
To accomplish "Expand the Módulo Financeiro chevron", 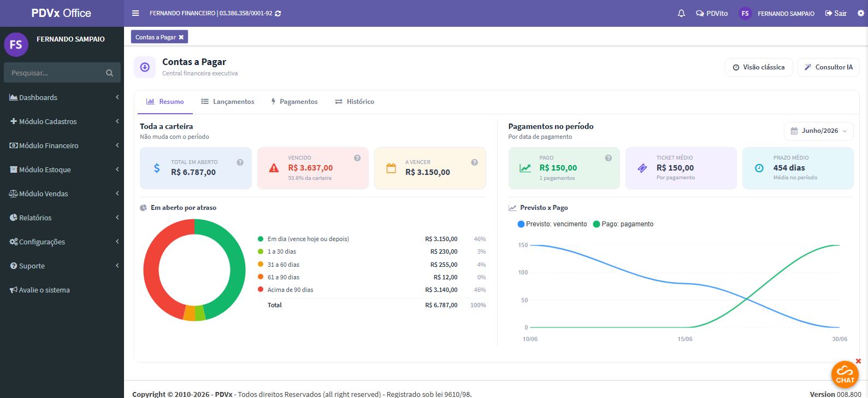I will [x=117, y=145].
